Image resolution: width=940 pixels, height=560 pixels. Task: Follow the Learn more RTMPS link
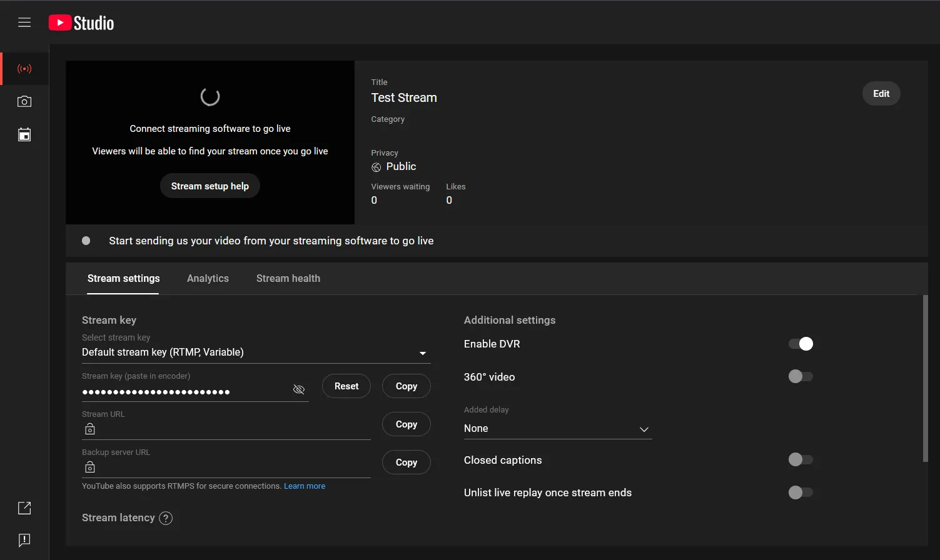pyautogui.click(x=305, y=486)
